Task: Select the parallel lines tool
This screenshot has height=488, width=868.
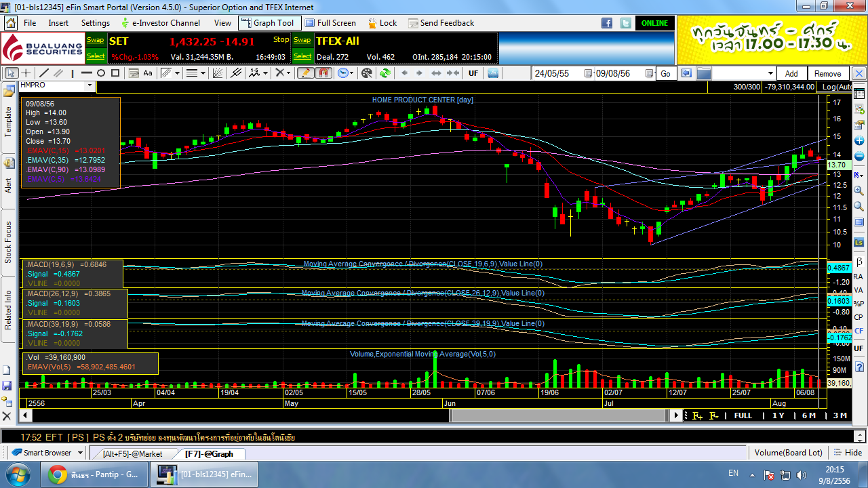Action: 58,73
